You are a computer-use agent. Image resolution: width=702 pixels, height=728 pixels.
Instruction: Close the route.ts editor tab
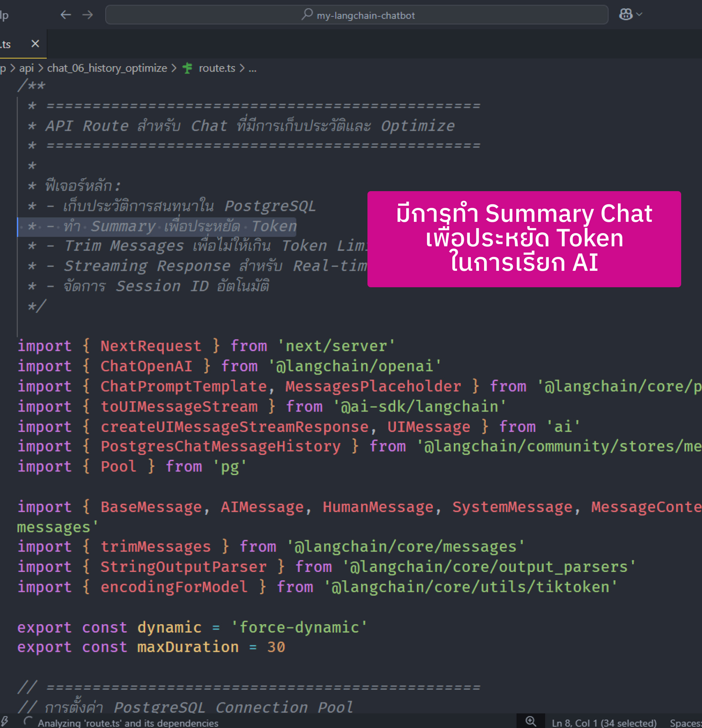pyautogui.click(x=35, y=44)
